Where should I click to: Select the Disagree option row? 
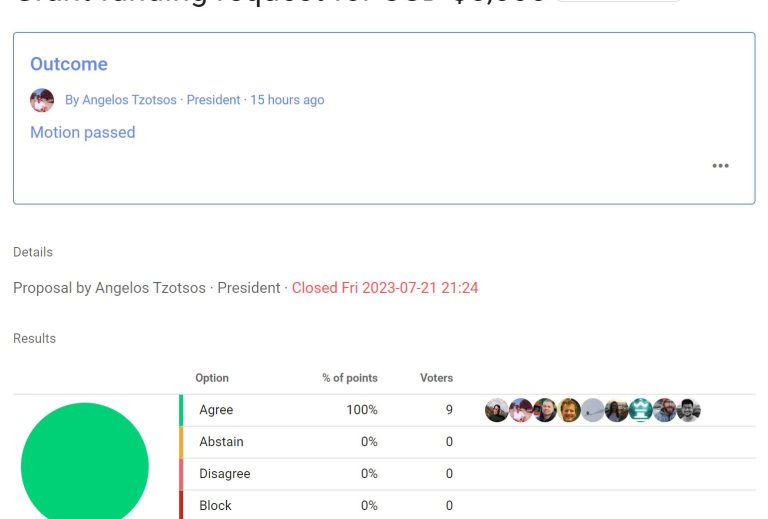click(x=467, y=473)
